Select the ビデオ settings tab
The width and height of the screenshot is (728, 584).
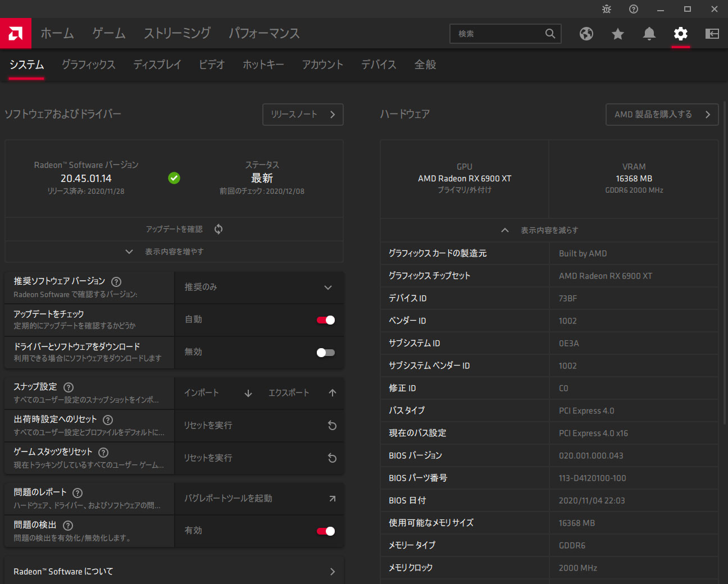(212, 65)
